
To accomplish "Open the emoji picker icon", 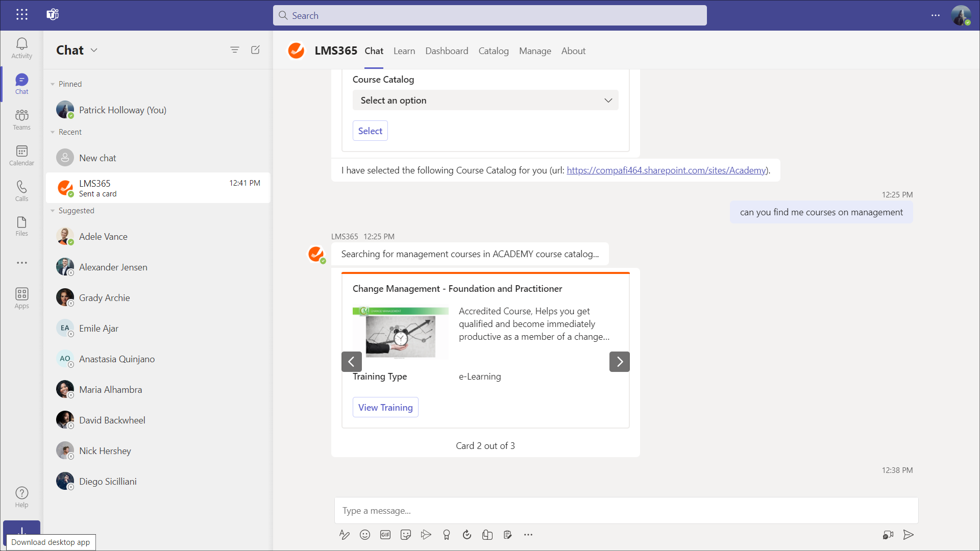I will (364, 535).
